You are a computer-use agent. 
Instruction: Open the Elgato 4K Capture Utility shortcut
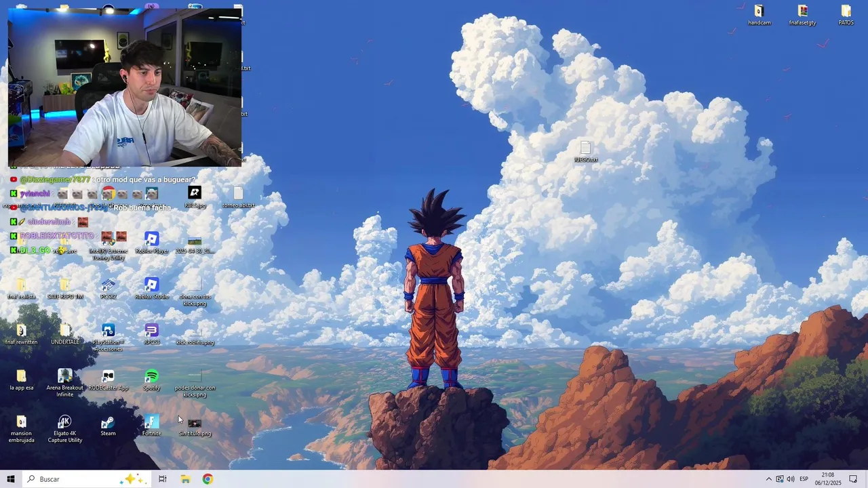[65, 429]
